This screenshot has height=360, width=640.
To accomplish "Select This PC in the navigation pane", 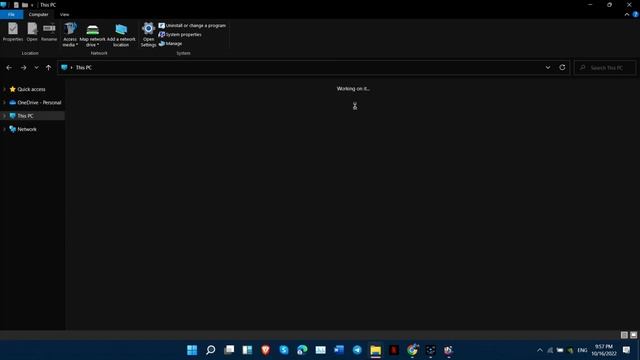I will [x=25, y=116].
